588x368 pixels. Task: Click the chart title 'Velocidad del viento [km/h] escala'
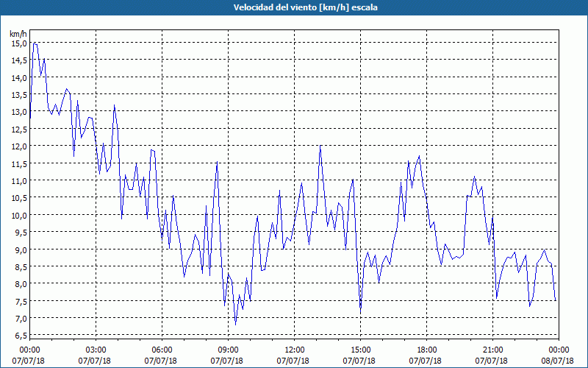pyautogui.click(x=305, y=7)
